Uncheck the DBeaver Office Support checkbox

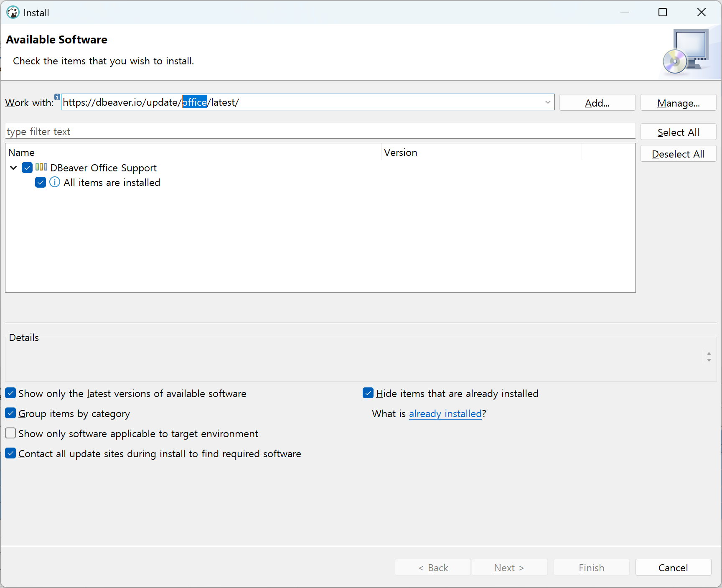pos(27,168)
